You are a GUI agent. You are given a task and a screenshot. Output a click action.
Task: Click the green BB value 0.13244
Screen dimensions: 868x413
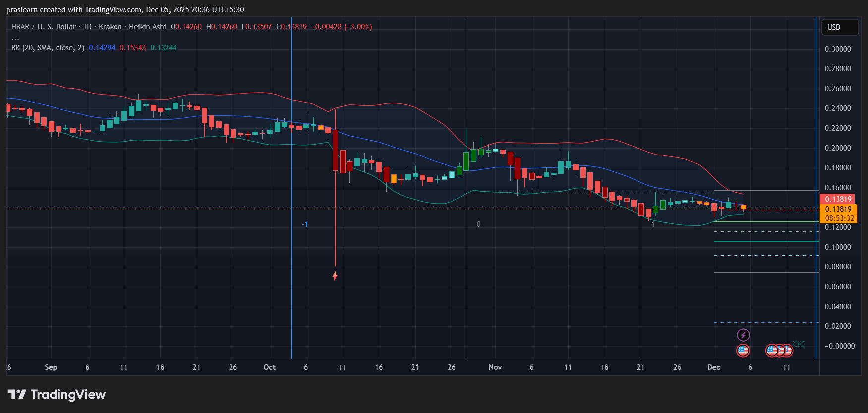click(163, 48)
